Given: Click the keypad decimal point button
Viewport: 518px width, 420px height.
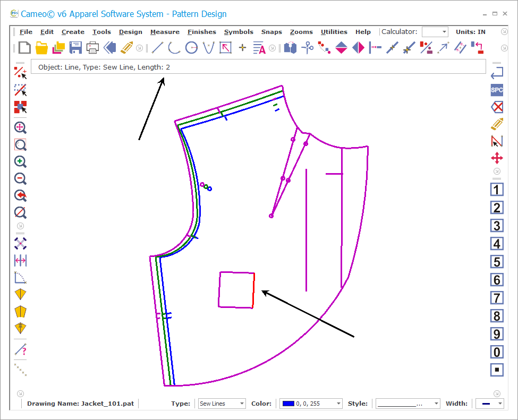Looking at the screenshot, I should click(x=497, y=370).
